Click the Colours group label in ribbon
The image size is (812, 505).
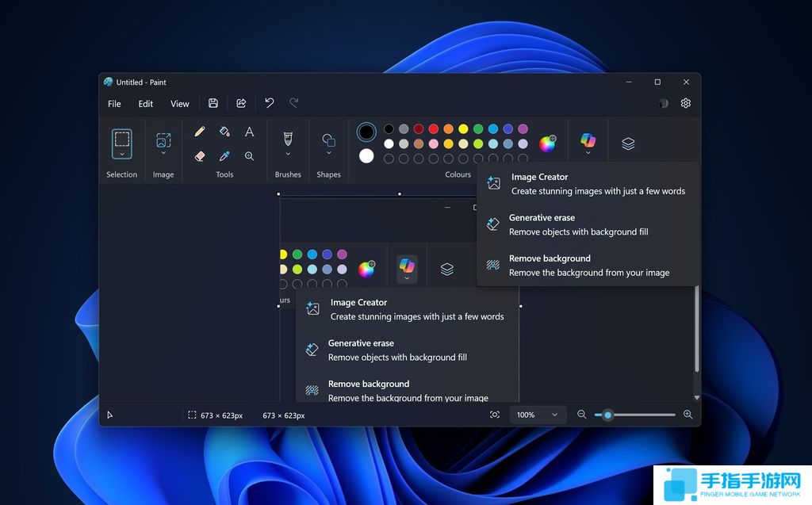click(x=458, y=174)
